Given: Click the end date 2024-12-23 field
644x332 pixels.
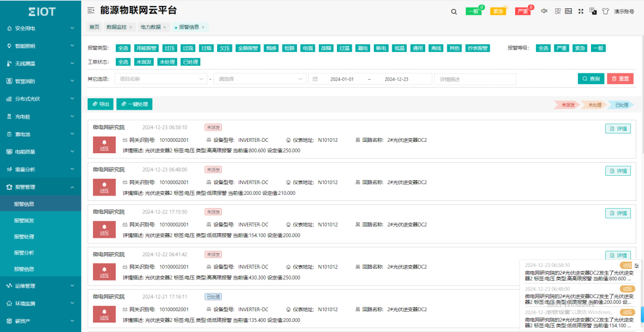Looking at the screenshot, I should 396,79.
